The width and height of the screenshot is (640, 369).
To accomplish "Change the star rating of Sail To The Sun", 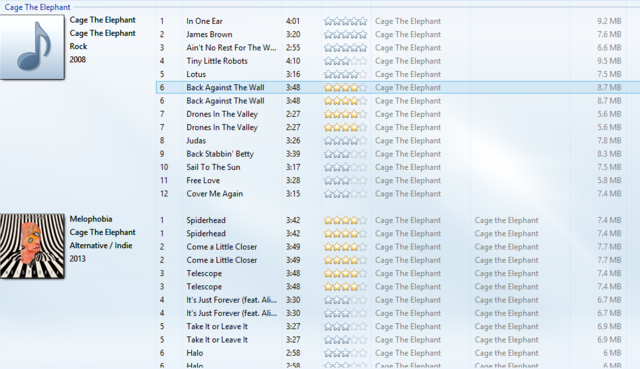I will (x=345, y=167).
